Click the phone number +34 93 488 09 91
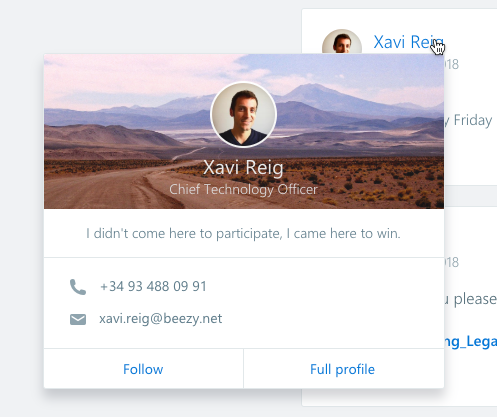497x417 pixels. tap(153, 287)
